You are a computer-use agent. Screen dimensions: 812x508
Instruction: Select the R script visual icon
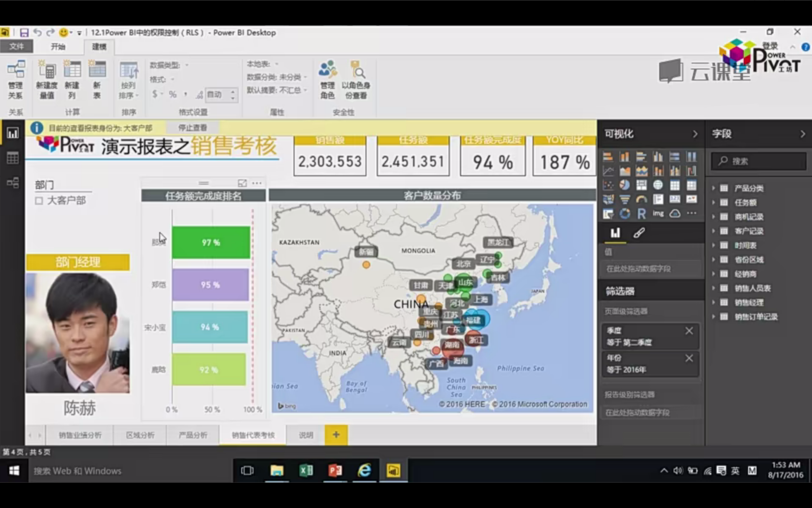point(641,214)
